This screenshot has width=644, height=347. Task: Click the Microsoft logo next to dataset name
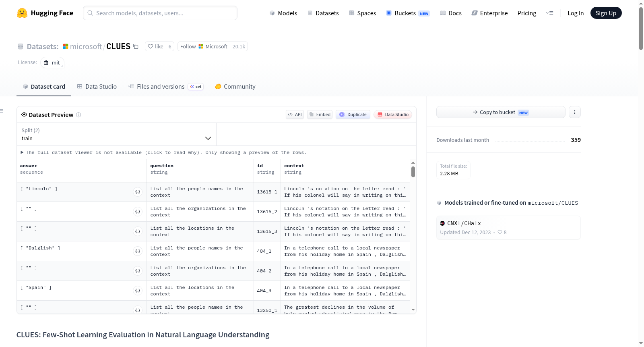(x=66, y=47)
